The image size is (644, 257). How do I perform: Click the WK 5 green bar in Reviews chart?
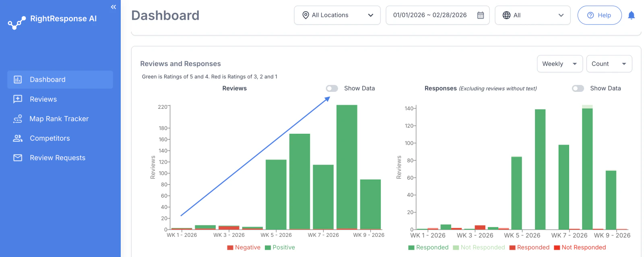[276, 194]
